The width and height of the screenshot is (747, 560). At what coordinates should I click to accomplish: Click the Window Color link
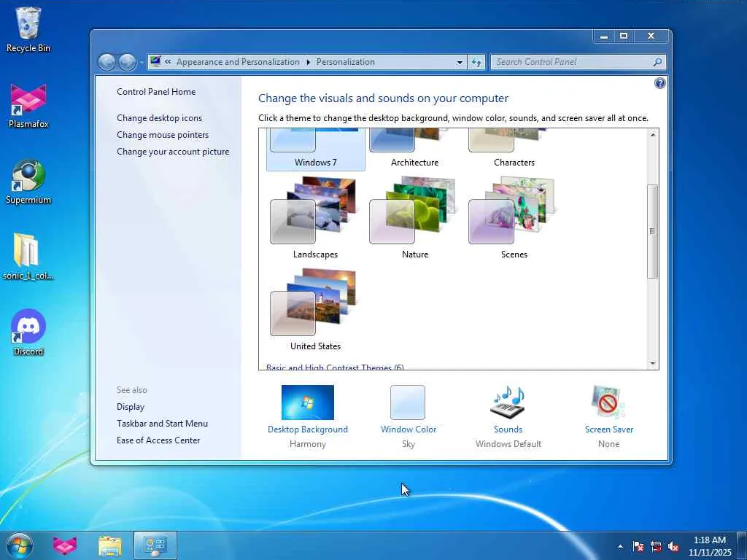point(409,429)
